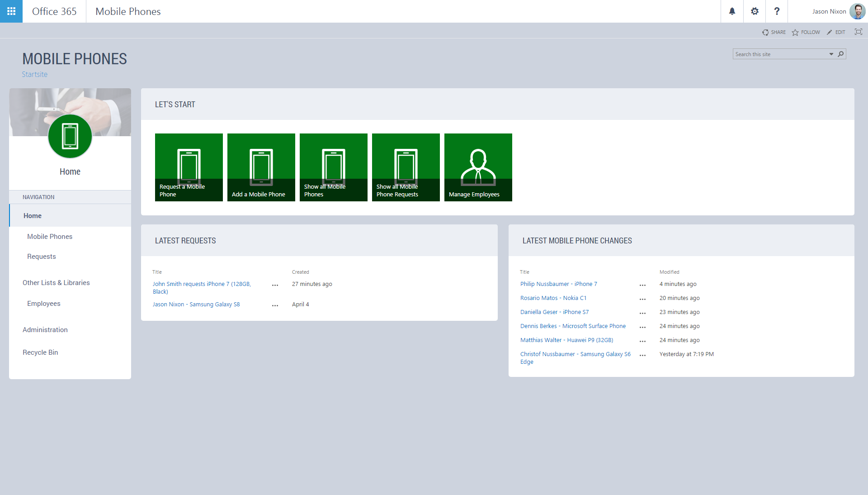Open ellipsis menu for Dennis Berkes row
The height and width of the screenshot is (495, 868).
(642, 327)
